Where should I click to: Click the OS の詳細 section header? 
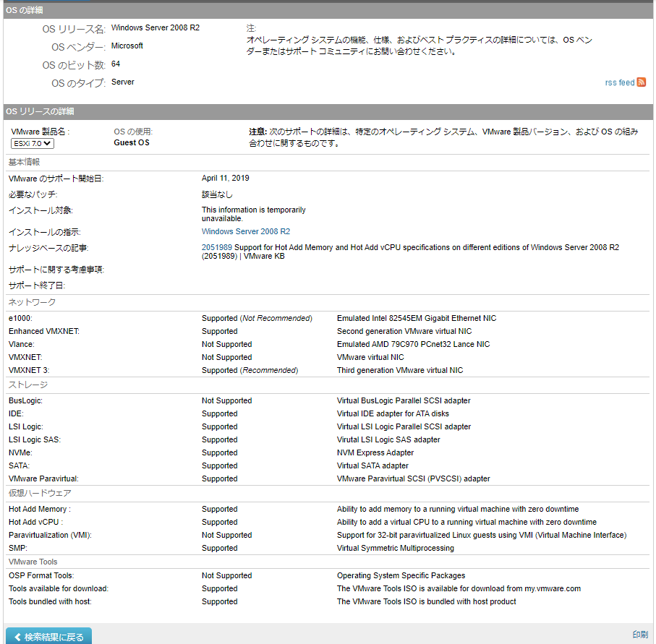[23, 10]
